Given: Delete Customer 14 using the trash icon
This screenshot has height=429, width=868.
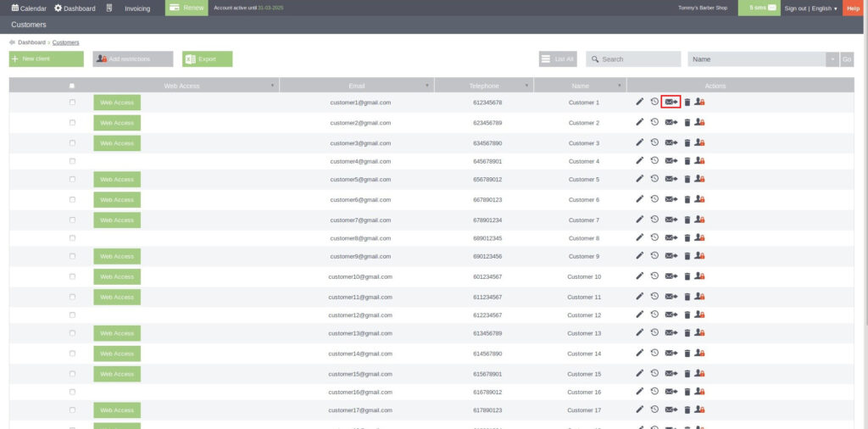Looking at the screenshot, I should (x=687, y=354).
